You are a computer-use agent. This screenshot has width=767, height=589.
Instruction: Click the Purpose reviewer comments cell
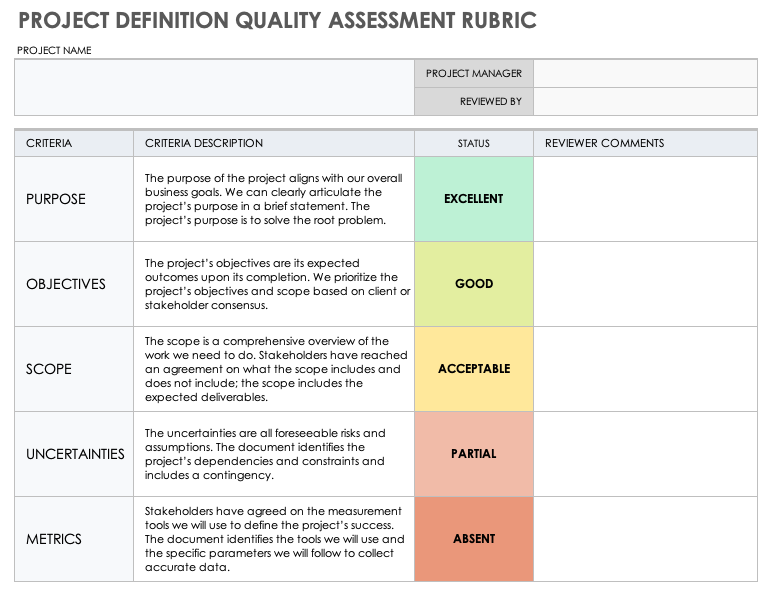(645, 199)
